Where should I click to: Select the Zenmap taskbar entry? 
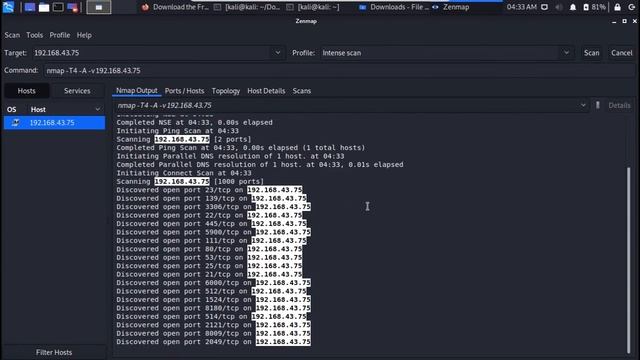click(451, 7)
